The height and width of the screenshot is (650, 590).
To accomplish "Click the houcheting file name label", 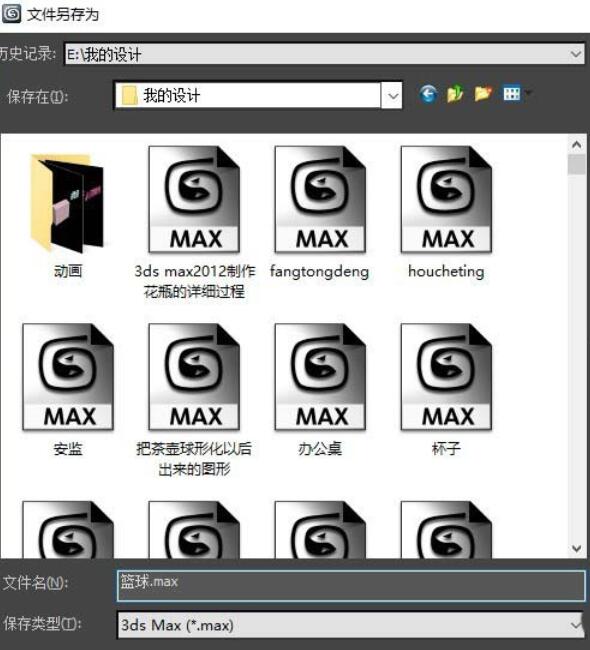I will point(446,271).
